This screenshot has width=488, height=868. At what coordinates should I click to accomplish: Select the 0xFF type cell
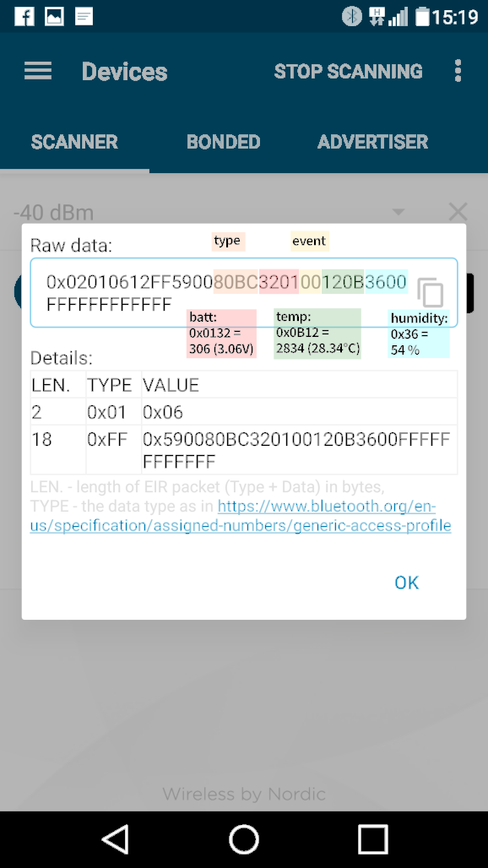coord(113,449)
